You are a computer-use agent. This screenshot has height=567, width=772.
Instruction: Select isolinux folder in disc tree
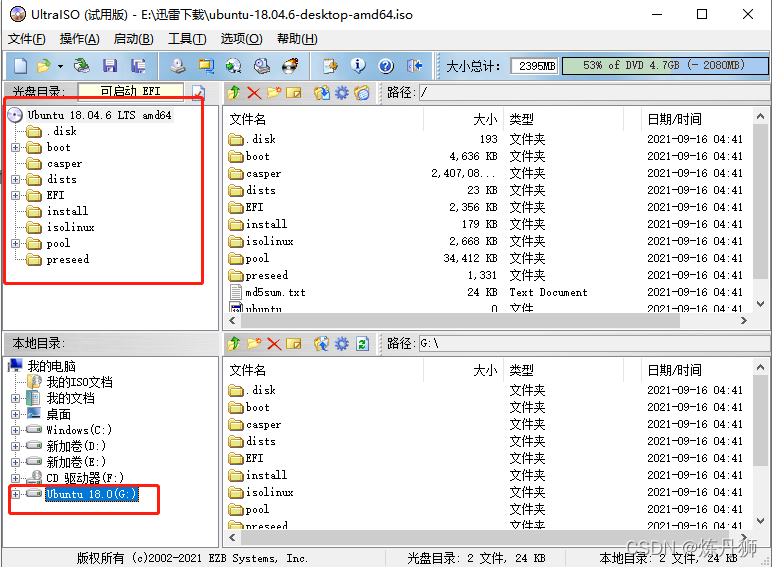click(70, 227)
